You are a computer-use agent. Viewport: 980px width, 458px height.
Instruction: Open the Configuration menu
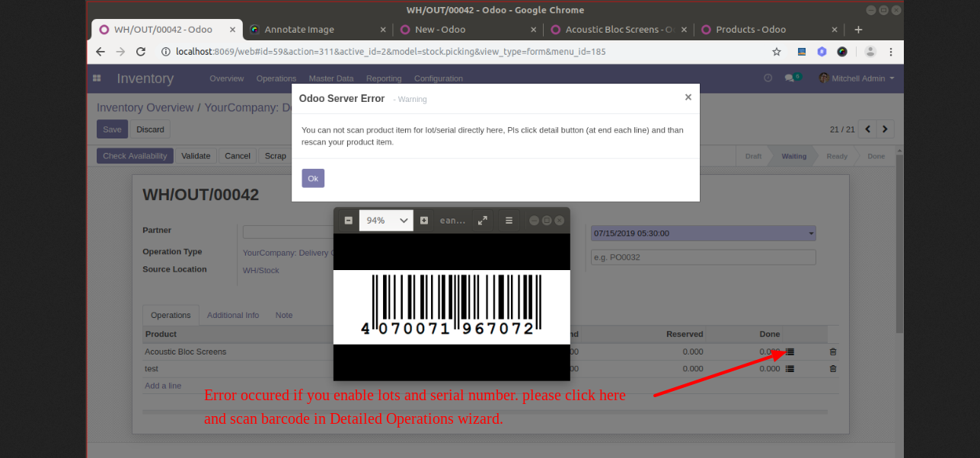(x=439, y=78)
